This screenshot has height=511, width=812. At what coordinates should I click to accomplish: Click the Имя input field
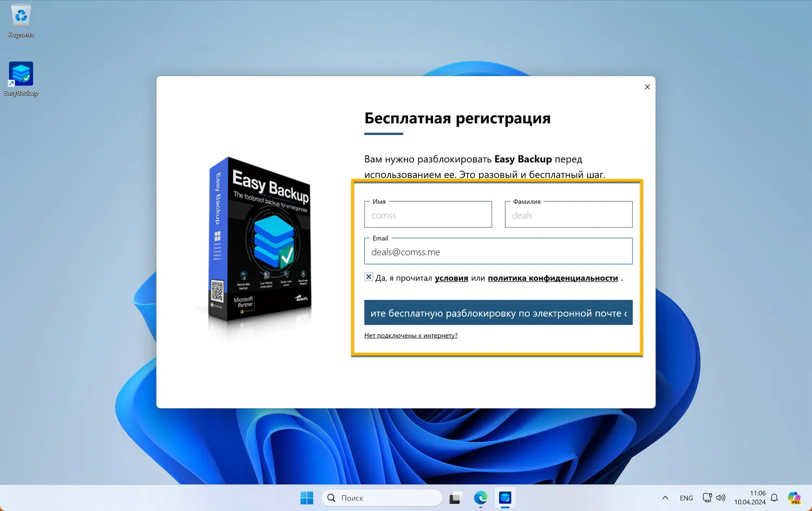pyautogui.click(x=428, y=215)
